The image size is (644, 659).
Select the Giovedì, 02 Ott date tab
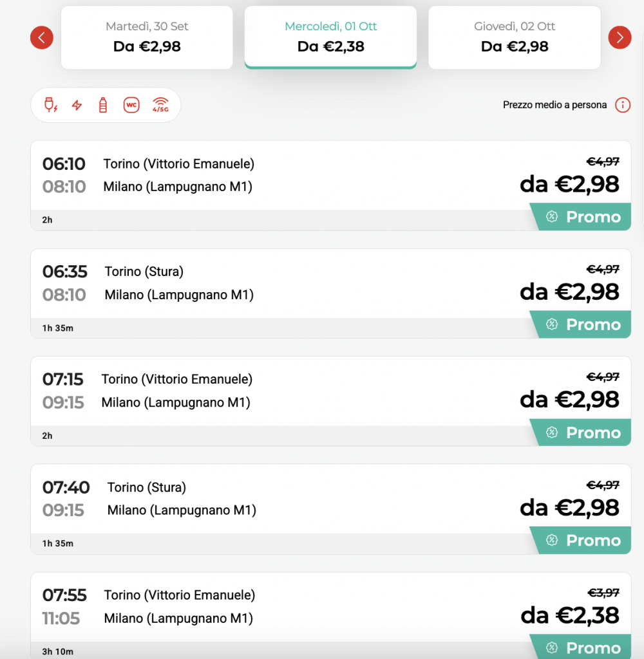pyautogui.click(x=515, y=37)
